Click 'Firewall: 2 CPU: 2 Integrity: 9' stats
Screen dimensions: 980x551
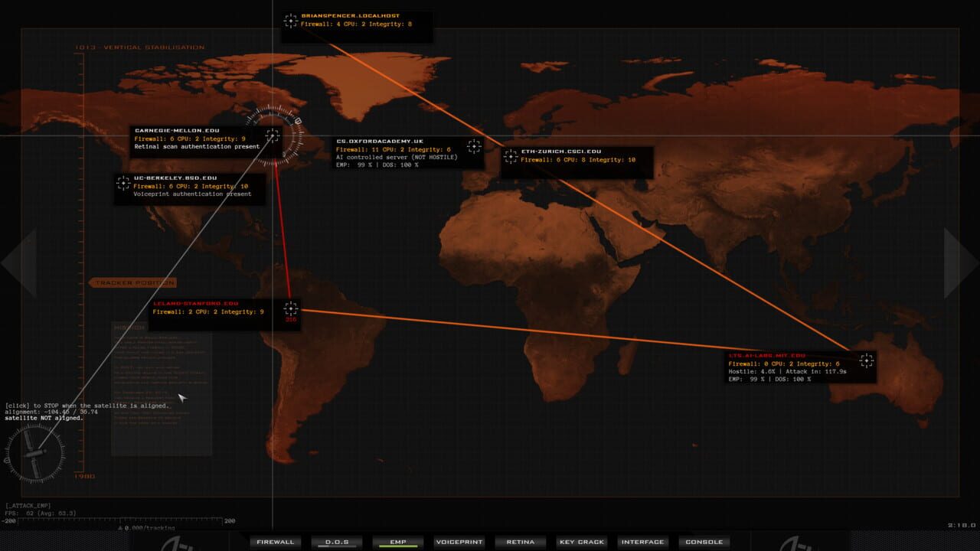point(208,312)
